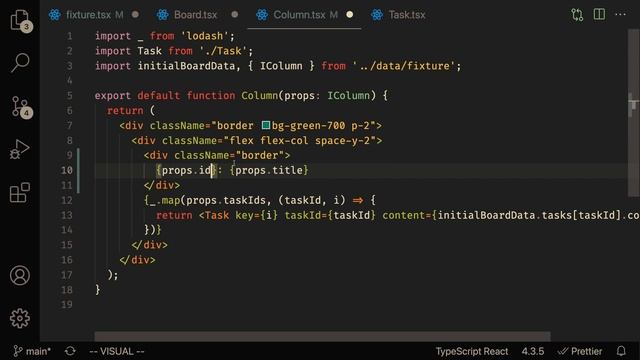Click the './Task' import path
Image resolution: width=640 pixels, height=360 pixels.
point(223,51)
